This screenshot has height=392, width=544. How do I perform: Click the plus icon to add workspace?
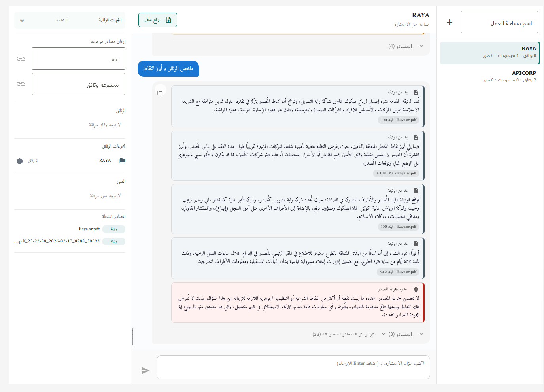point(449,22)
